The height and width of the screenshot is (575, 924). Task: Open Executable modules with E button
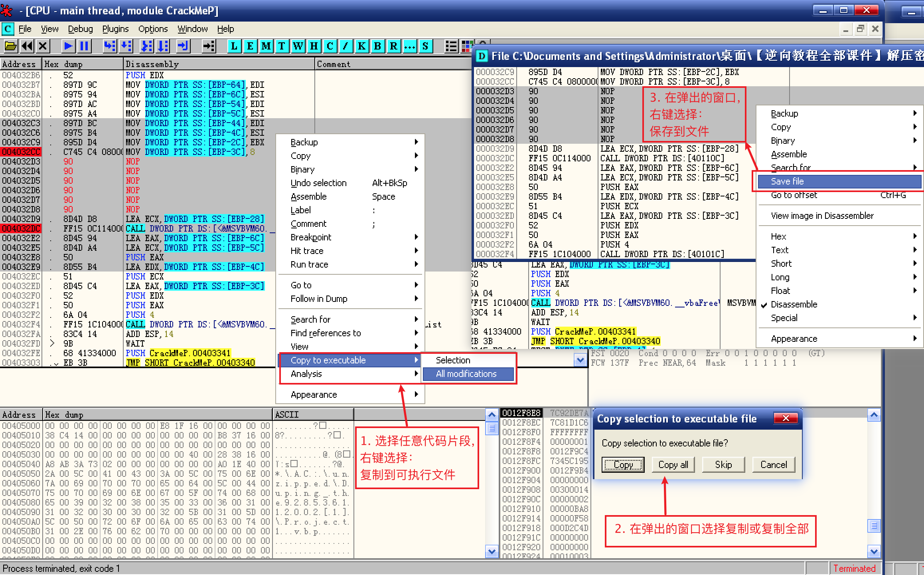tap(250, 46)
